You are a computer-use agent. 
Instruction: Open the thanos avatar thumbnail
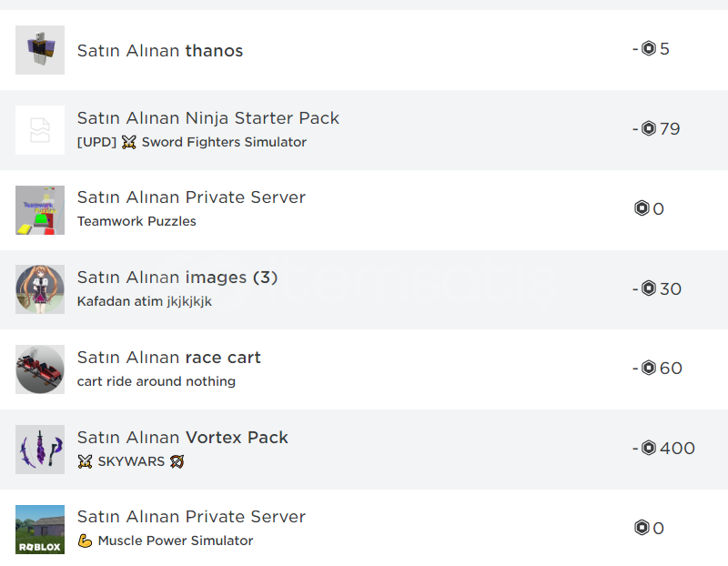pos(40,50)
